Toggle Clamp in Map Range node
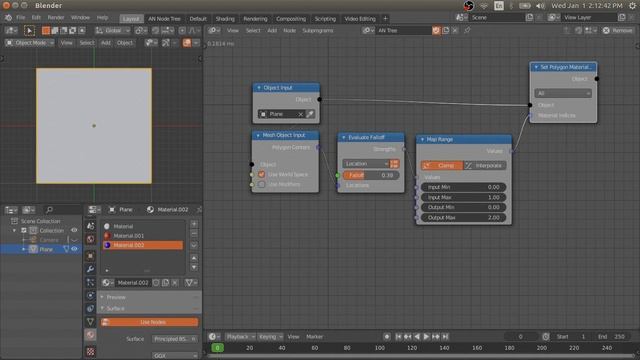The height and width of the screenshot is (360, 640). [442, 165]
